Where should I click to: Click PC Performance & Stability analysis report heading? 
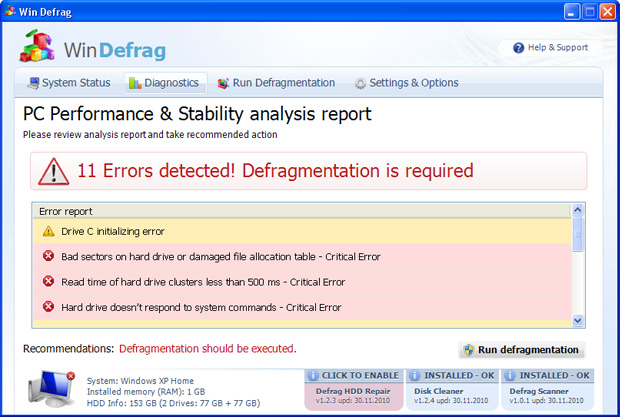[197, 114]
